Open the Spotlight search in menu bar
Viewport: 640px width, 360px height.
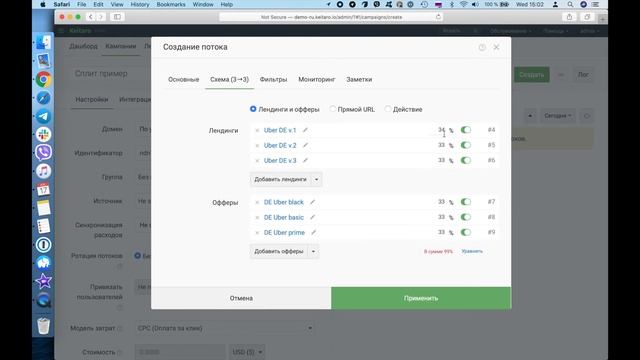570,4
